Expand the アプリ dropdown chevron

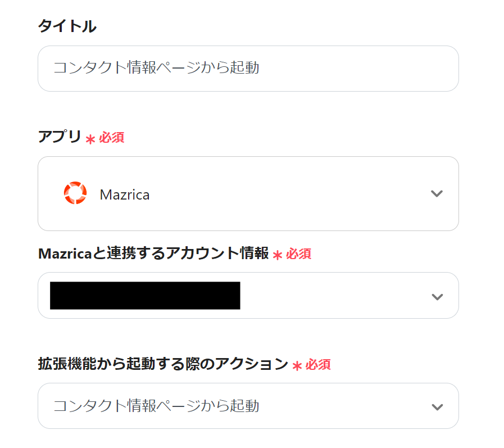pos(437,194)
